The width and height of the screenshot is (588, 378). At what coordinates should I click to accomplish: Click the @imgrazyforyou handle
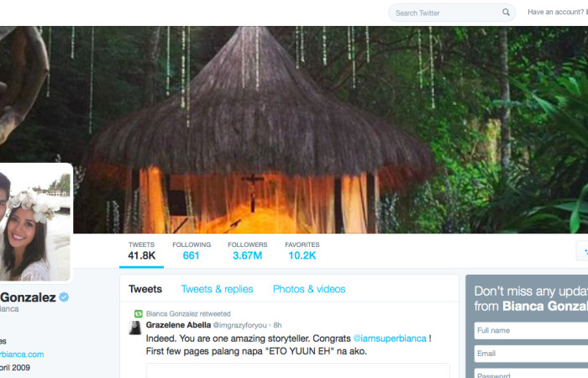click(x=240, y=325)
